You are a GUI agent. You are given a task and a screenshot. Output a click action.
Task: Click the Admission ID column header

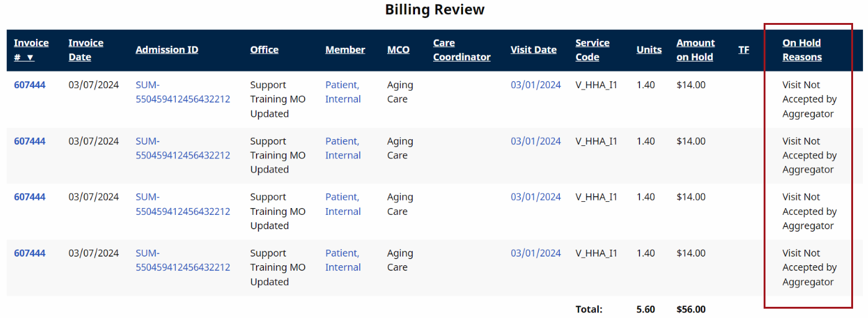[167, 50]
